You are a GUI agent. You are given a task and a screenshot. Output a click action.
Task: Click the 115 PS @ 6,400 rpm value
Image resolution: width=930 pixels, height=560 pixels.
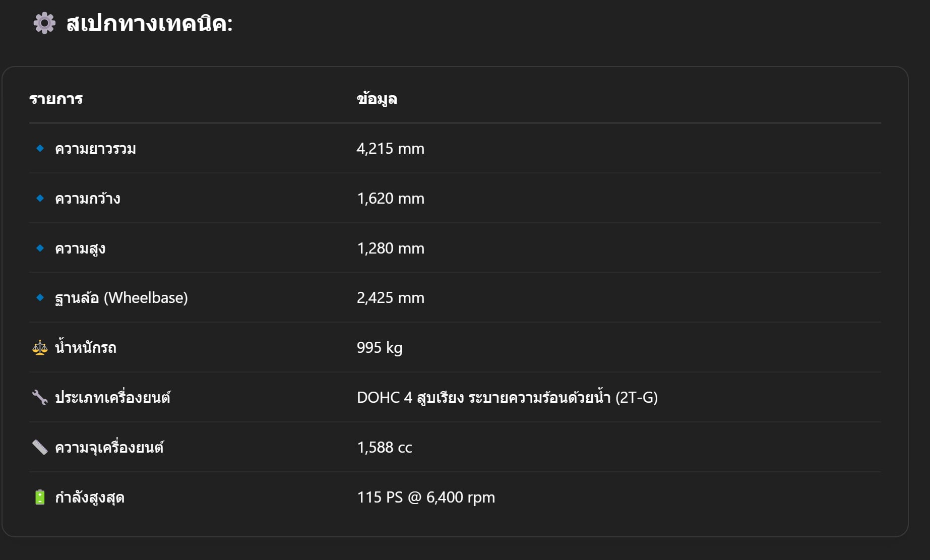(426, 497)
